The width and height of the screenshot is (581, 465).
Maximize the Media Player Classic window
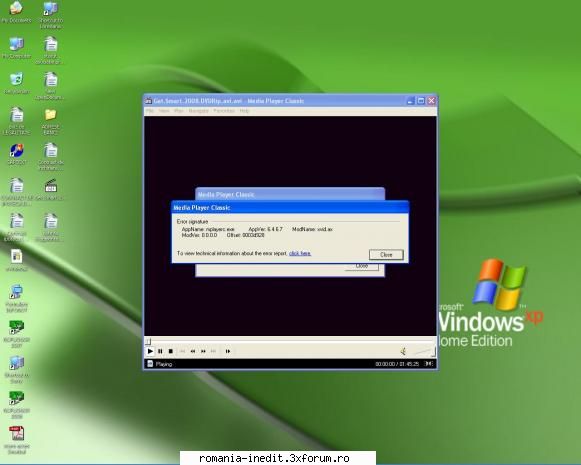pyautogui.click(x=421, y=101)
